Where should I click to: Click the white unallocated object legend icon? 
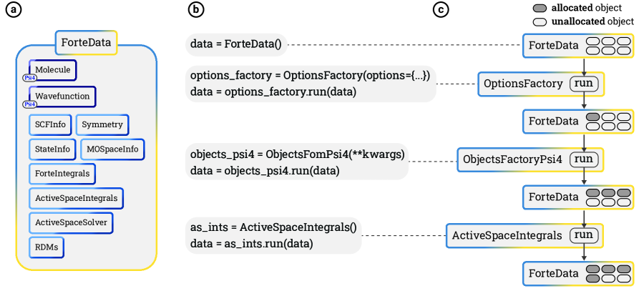[x=540, y=21]
